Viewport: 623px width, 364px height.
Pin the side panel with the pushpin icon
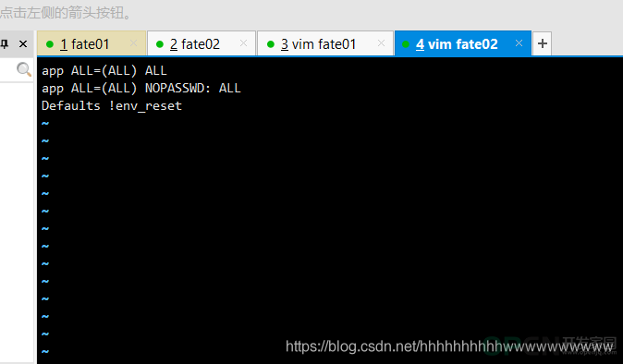pyautogui.click(x=5, y=43)
